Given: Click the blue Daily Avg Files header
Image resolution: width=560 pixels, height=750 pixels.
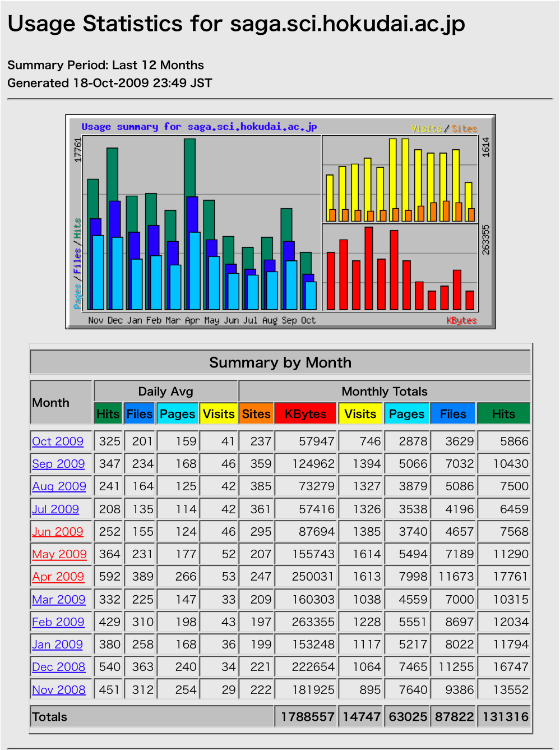Looking at the screenshot, I should 139,413.
